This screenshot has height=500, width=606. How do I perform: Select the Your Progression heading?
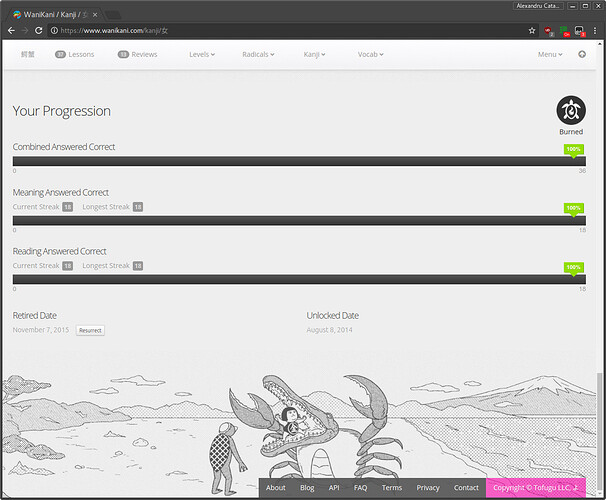pyautogui.click(x=61, y=111)
